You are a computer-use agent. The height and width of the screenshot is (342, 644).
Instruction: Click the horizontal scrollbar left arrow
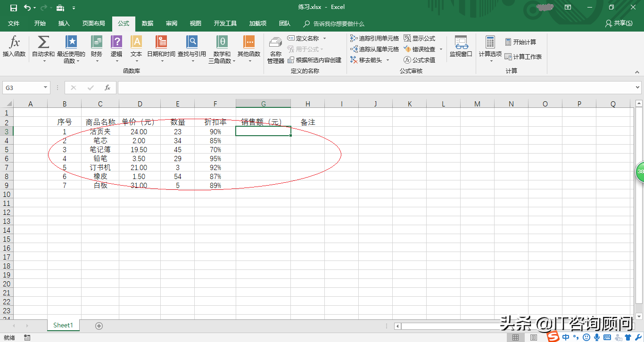398,326
